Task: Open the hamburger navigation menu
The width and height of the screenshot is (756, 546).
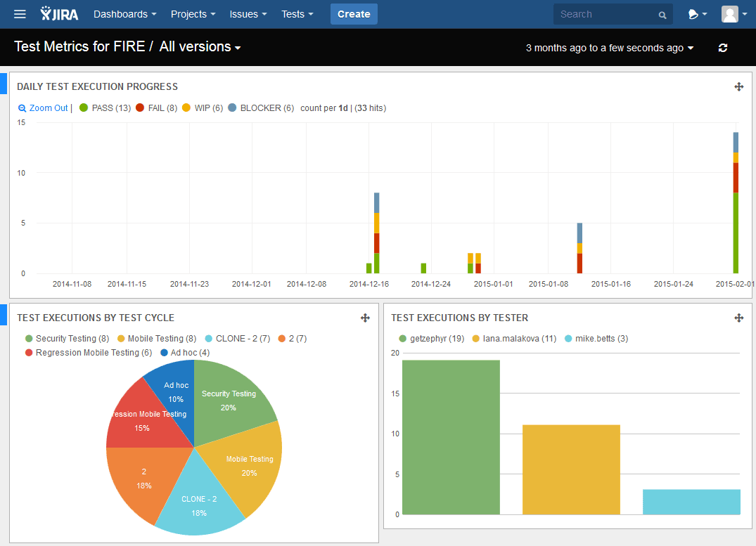Action: coord(20,14)
